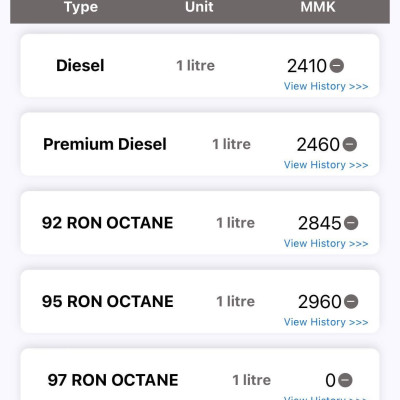This screenshot has width=400, height=400.
Task: View price history of 92 RON OCTANE
Action: click(326, 244)
